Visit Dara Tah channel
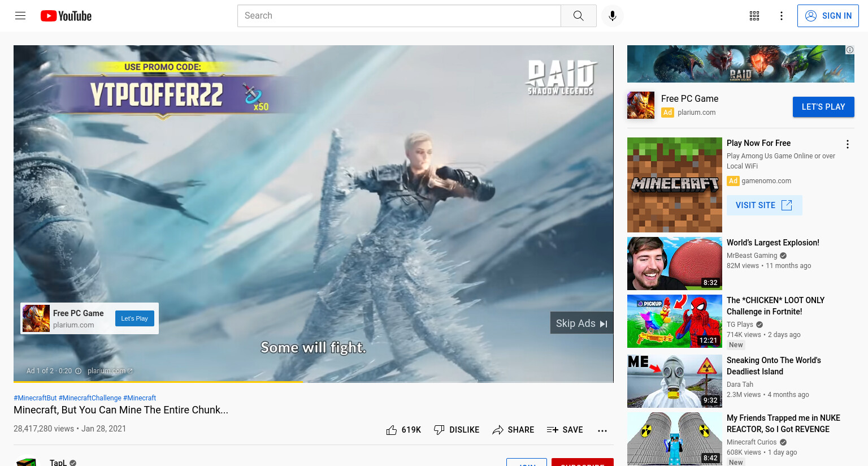 [740, 385]
